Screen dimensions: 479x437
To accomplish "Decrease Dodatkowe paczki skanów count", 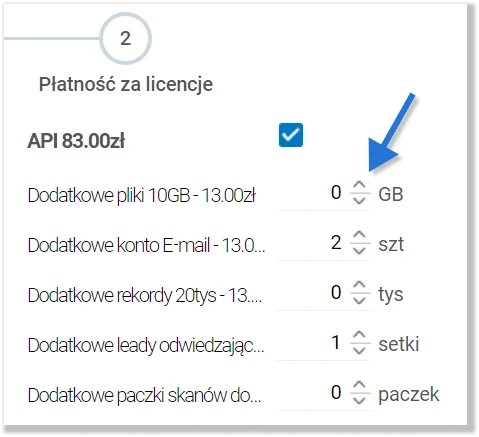I will [359, 400].
